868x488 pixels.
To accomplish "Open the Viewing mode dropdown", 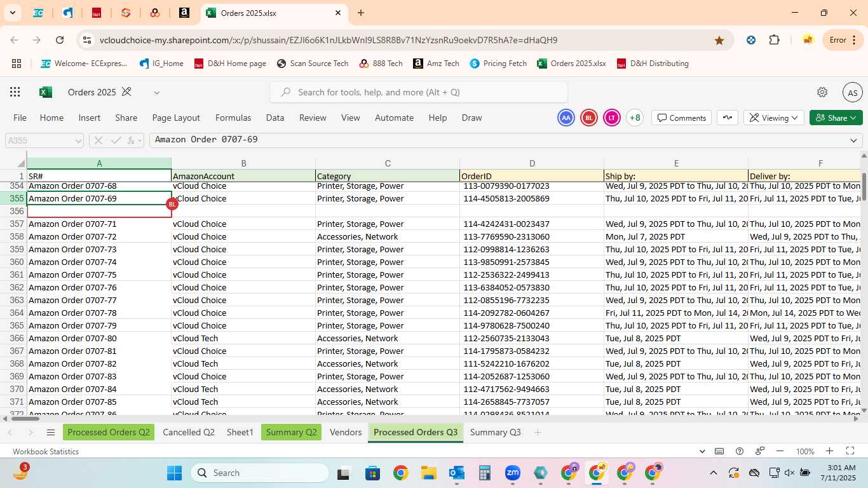I will [x=774, y=118].
